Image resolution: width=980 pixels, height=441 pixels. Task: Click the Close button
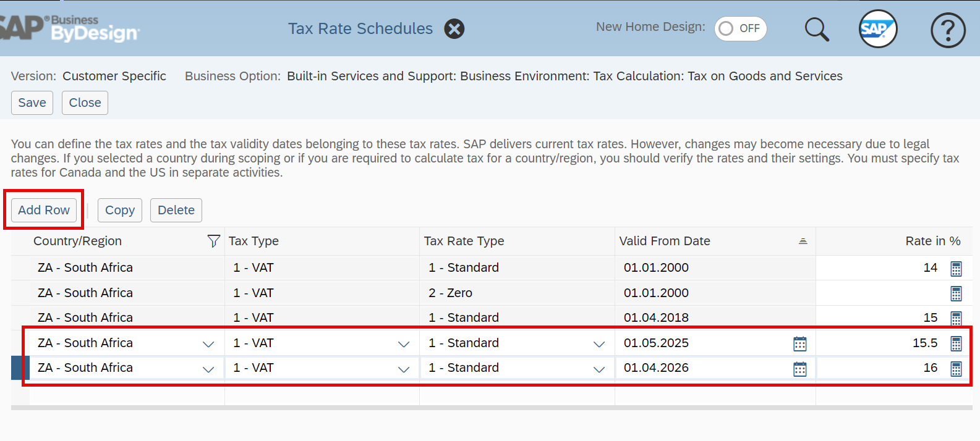[x=85, y=103]
